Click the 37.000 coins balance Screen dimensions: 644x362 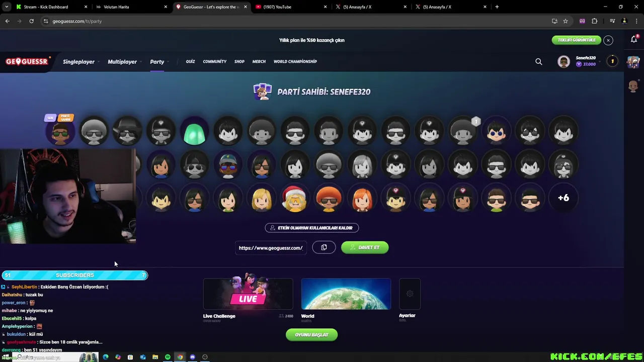(x=586, y=64)
